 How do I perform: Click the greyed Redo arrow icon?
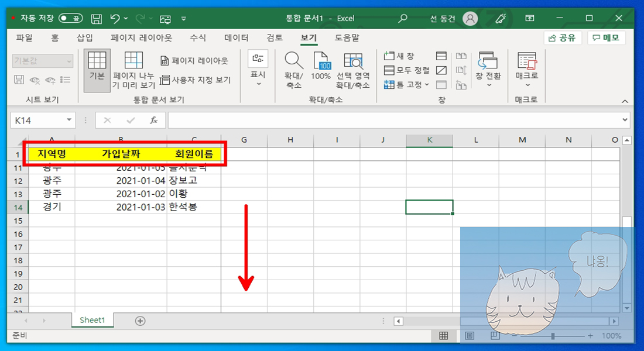coord(140,19)
